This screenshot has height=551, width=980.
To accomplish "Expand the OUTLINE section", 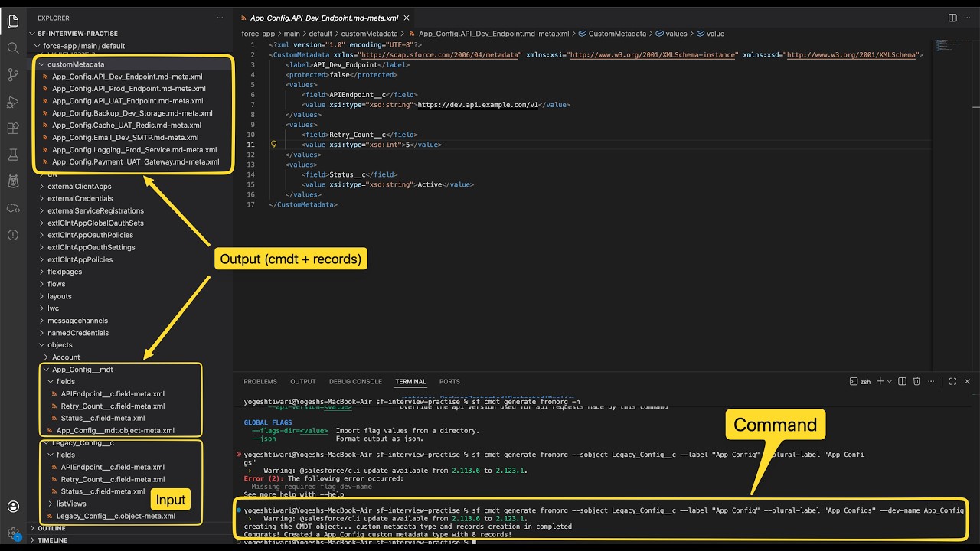I will [51, 528].
